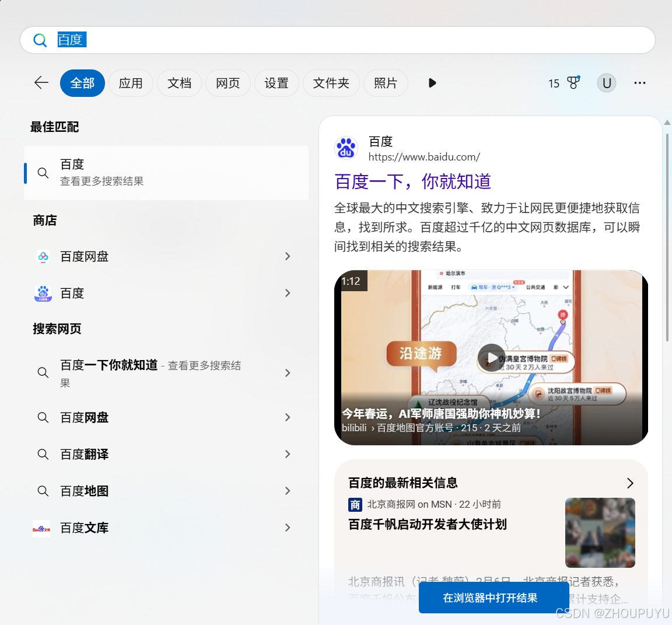672x625 pixels.
Task: Open the news 百度千帆启动开发者大使计划
Action: tap(428, 524)
